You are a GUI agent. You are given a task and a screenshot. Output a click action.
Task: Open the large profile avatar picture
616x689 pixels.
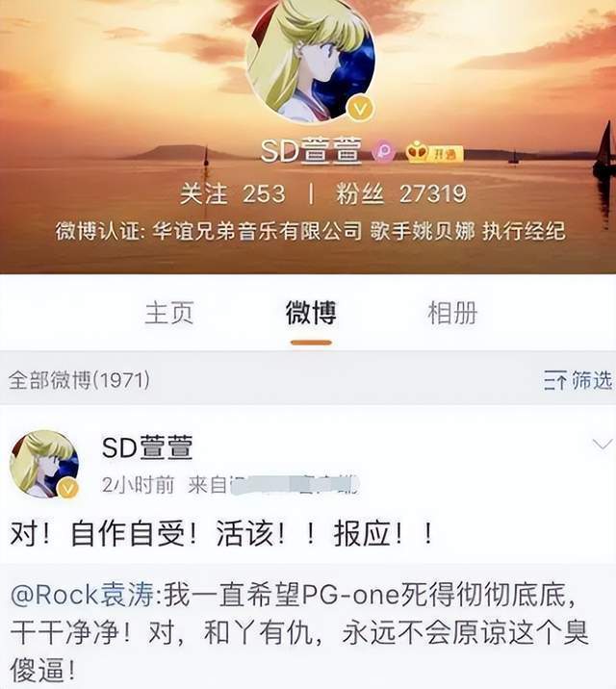pyautogui.click(x=310, y=60)
